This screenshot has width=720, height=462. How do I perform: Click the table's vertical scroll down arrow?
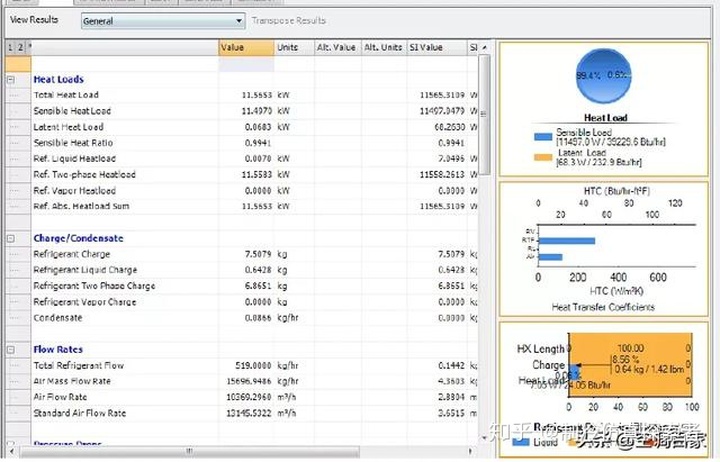point(484,438)
